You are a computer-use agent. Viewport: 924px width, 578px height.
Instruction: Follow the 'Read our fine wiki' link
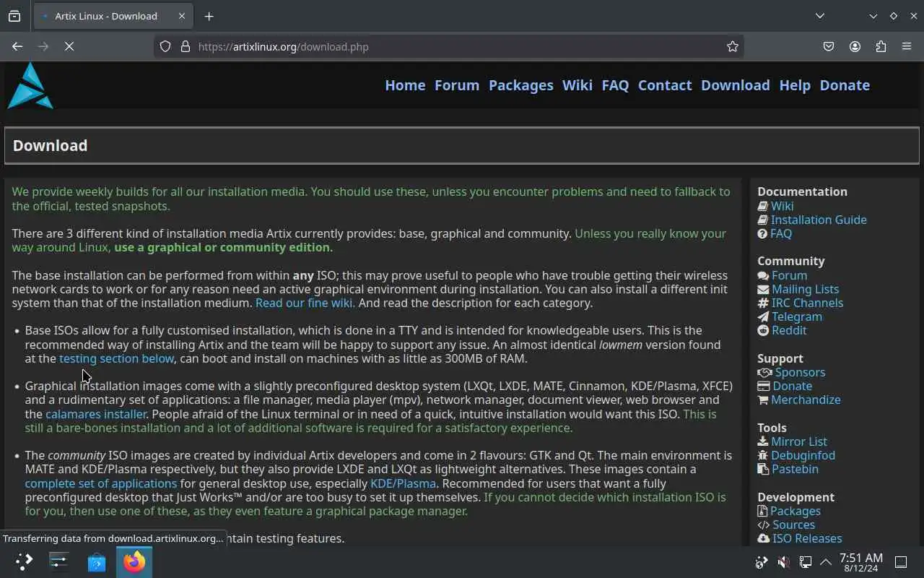(304, 303)
